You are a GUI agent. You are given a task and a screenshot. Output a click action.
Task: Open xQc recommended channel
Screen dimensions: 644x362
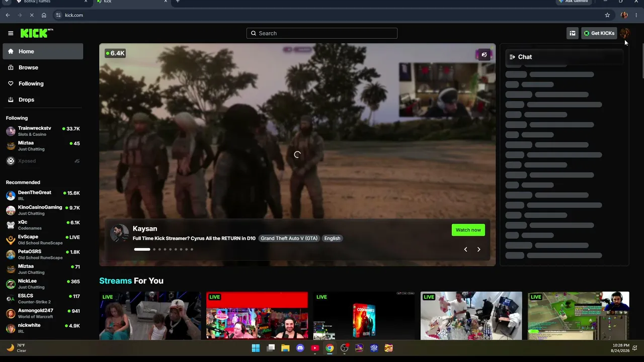pos(43,225)
